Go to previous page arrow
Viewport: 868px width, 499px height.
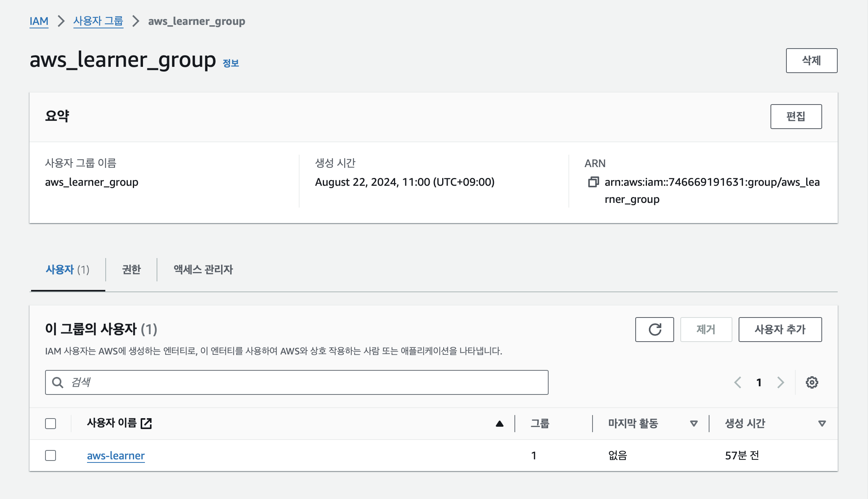738,382
